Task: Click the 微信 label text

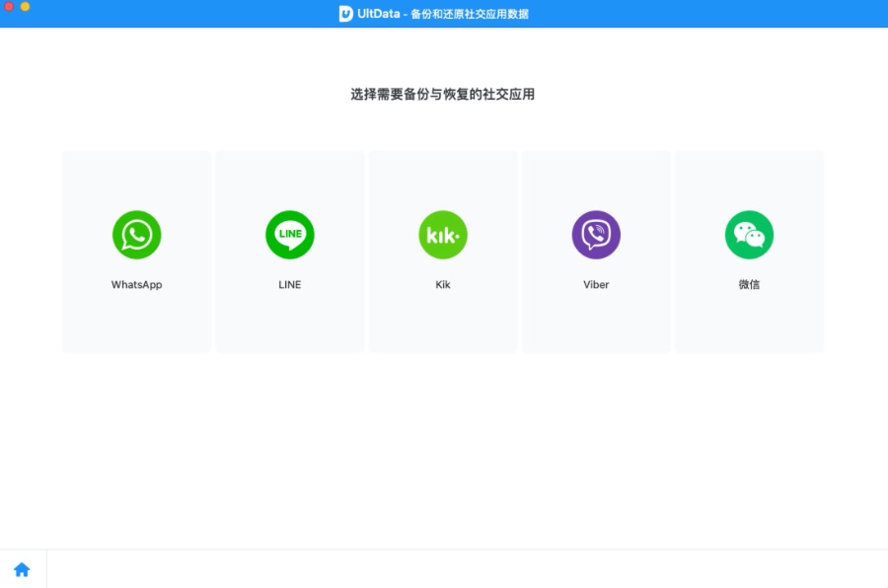Action: (x=749, y=284)
